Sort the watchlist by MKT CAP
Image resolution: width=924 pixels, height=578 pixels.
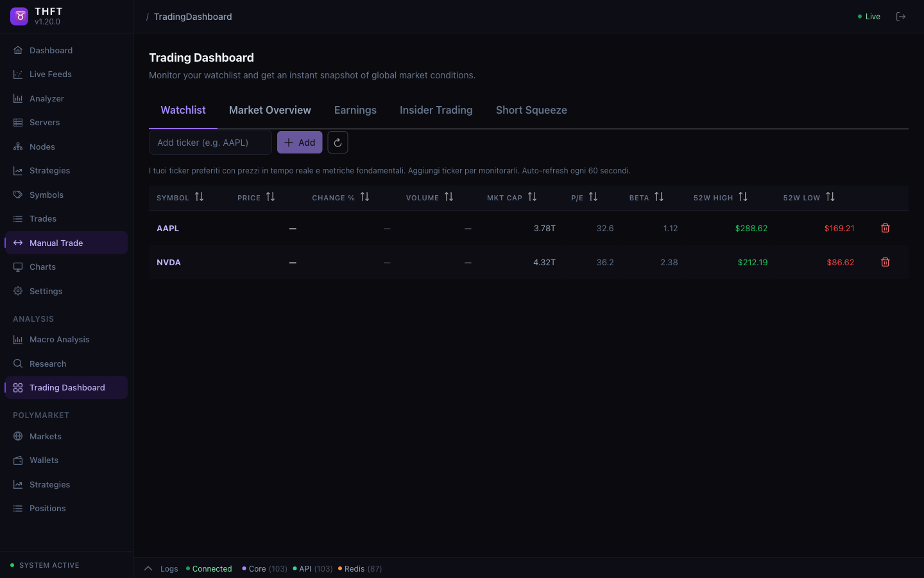click(531, 197)
